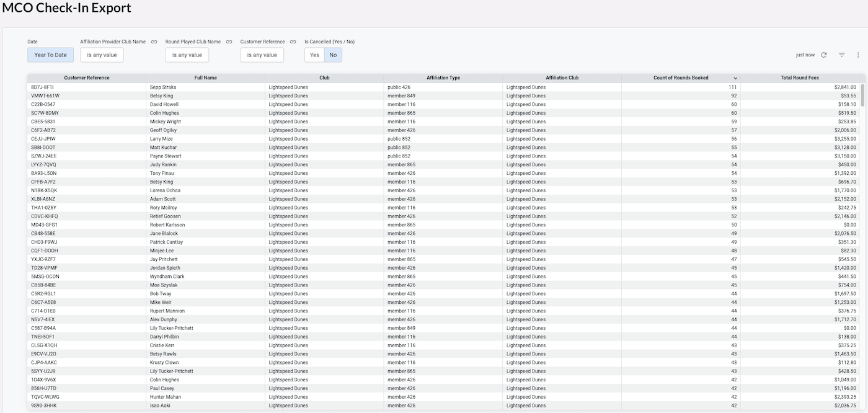The image size is (868, 413).
Task: Select the name David Howell
Action: [164, 105]
